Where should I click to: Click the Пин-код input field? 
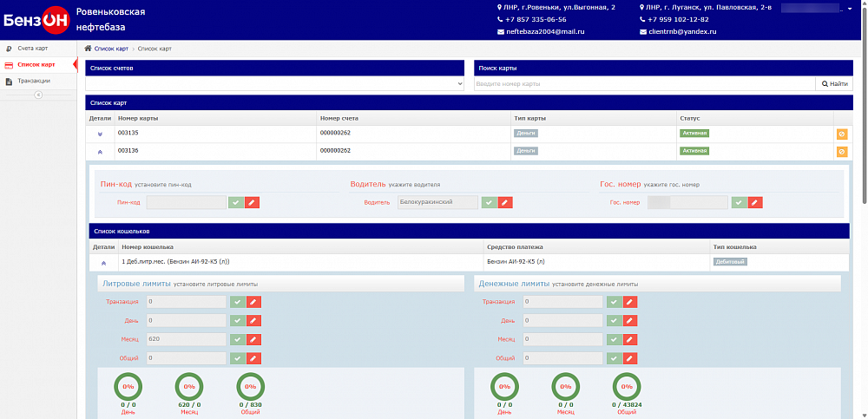pyautogui.click(x=187, y=203)
